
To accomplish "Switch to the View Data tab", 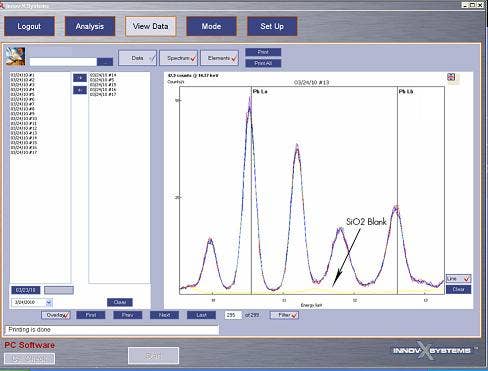I will [151, 26].
